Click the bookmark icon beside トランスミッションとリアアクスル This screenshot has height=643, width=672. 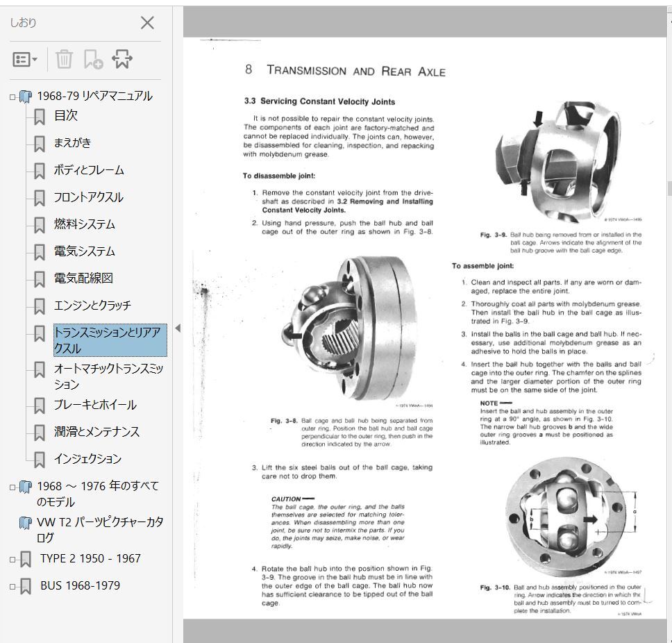click(40, 333)
